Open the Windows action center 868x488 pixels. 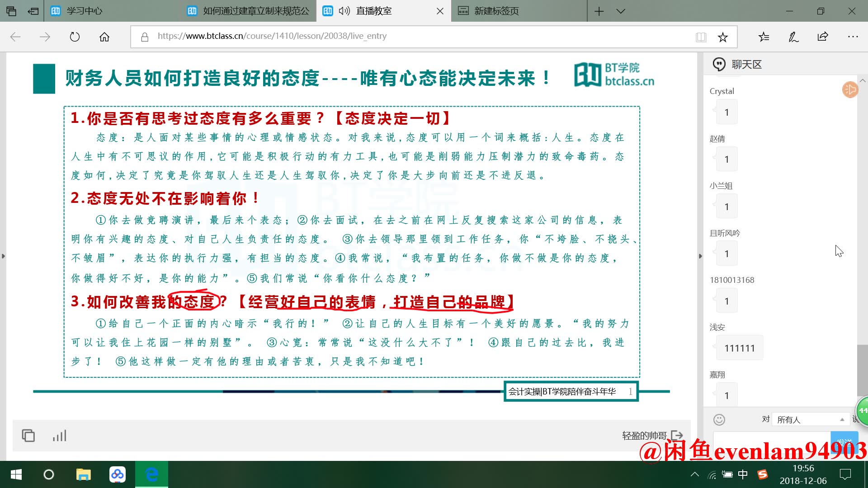[x=845, y=474]
